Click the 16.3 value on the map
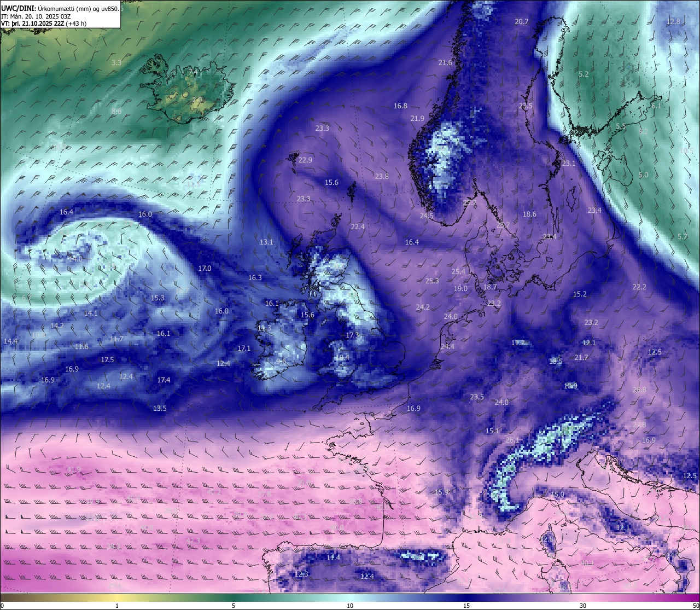 (255, 278)
